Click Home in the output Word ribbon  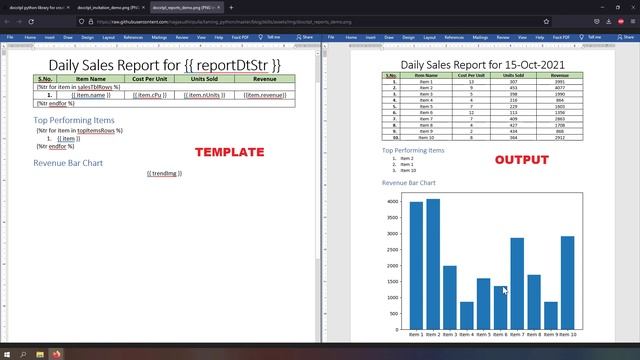[x=351, y=37]
